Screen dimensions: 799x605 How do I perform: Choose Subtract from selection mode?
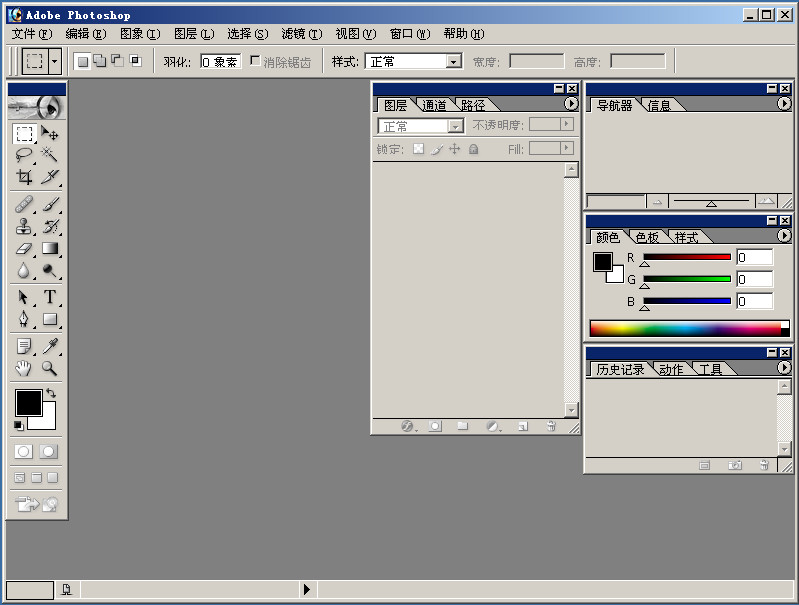117,61
